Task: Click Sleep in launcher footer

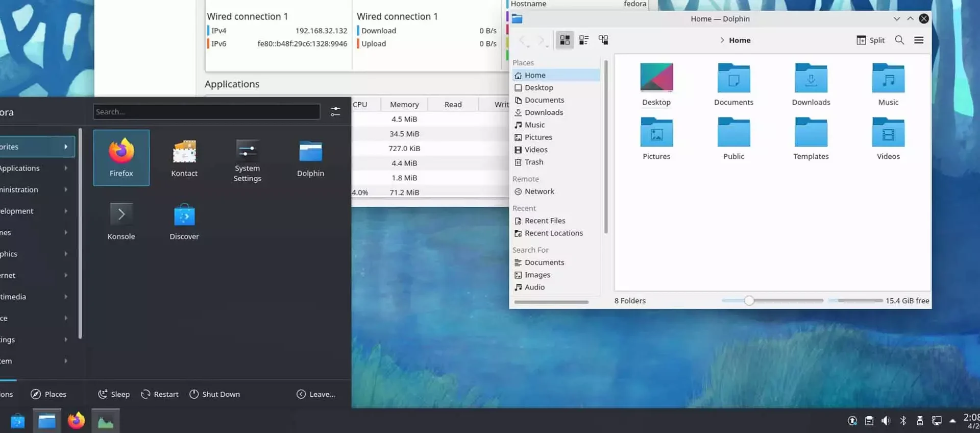Action: coord(114,394)
